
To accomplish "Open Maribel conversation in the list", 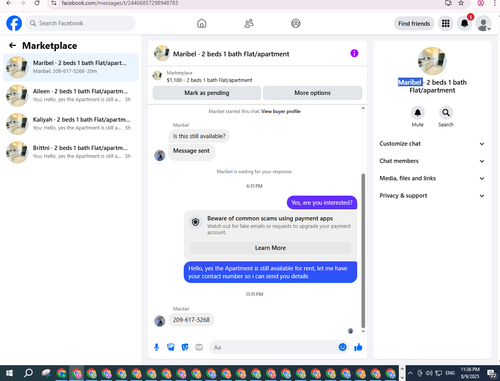I will tap(71, 67).
